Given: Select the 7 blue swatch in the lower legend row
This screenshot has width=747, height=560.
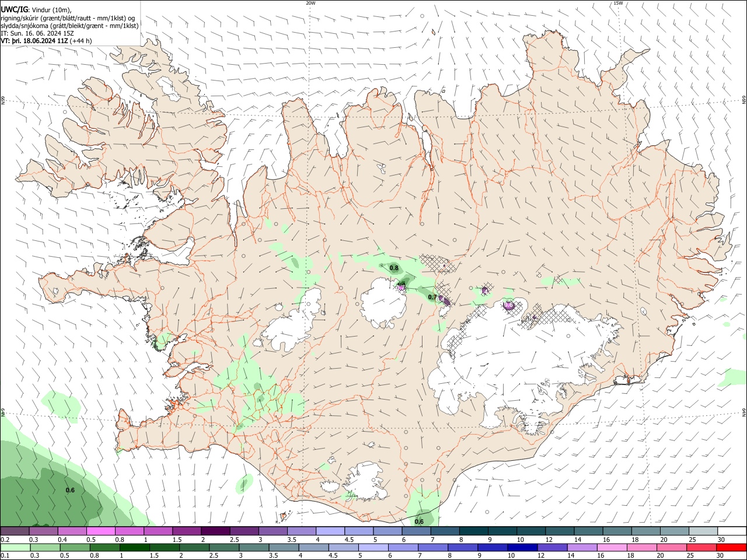Looking at the screenshot, I should tap(432, 547).
